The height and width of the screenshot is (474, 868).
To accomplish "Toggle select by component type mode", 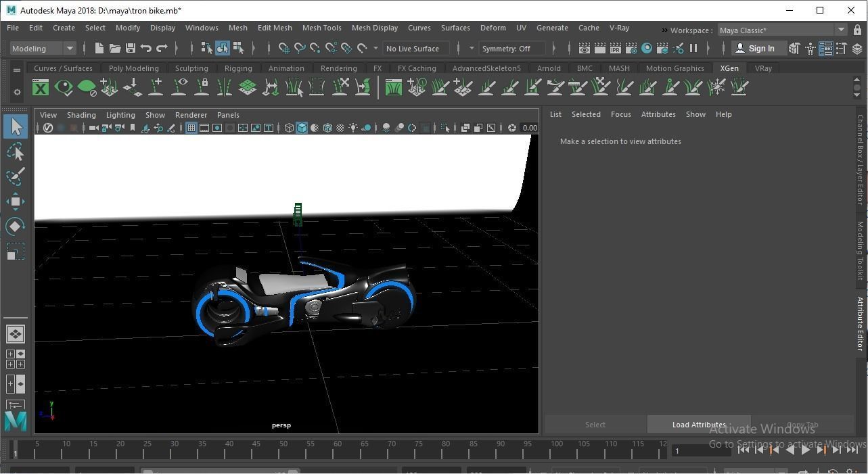I will tap(238, 48).
